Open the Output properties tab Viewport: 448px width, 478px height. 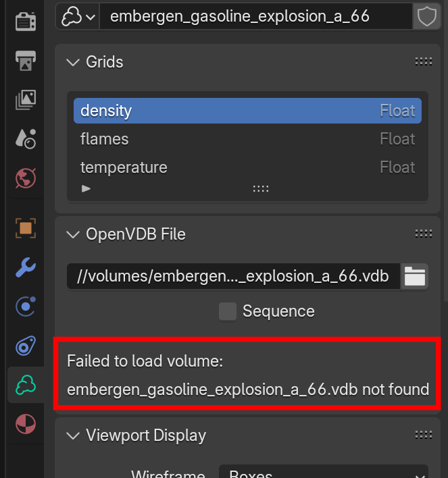pos(26,60)
